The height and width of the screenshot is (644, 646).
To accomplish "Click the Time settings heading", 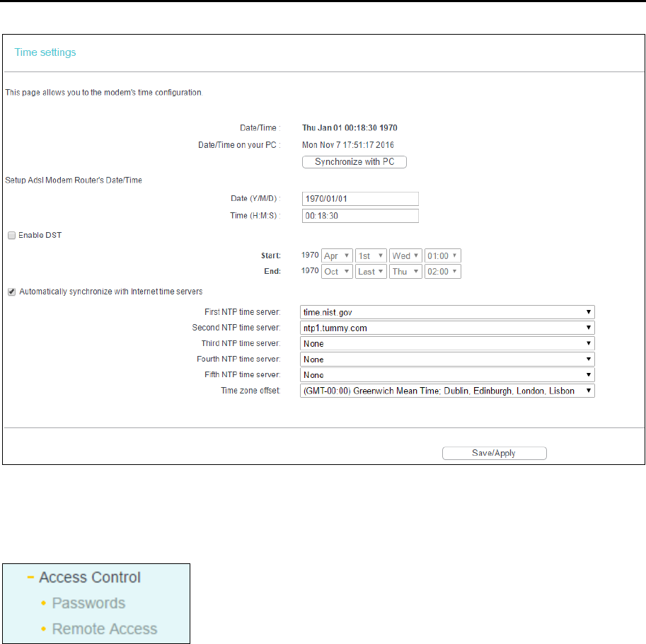I will point(45,52).
